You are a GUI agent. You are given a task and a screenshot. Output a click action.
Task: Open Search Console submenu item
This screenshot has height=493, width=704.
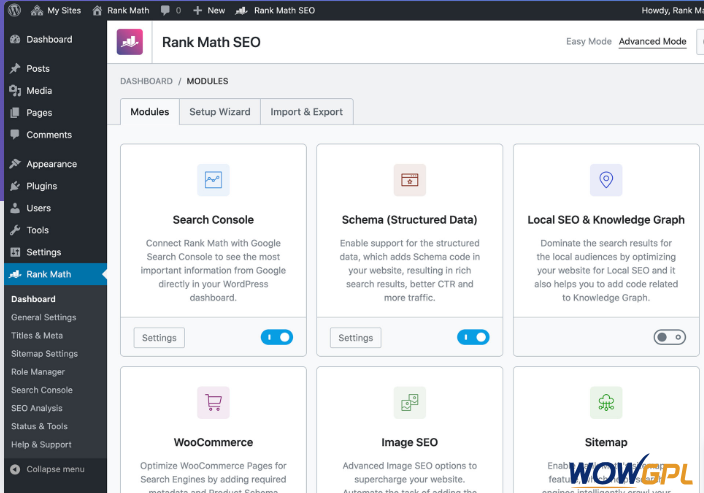point(42,390)
